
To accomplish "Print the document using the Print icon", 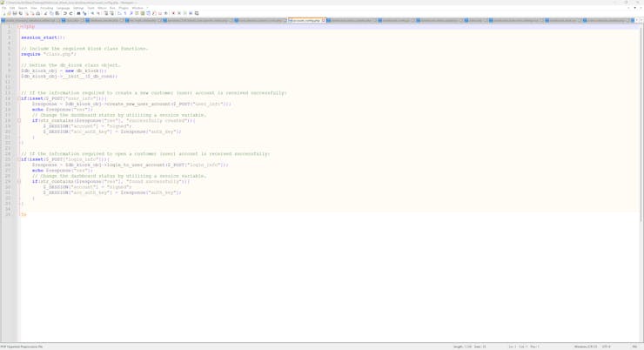I will tap(37, 14).
